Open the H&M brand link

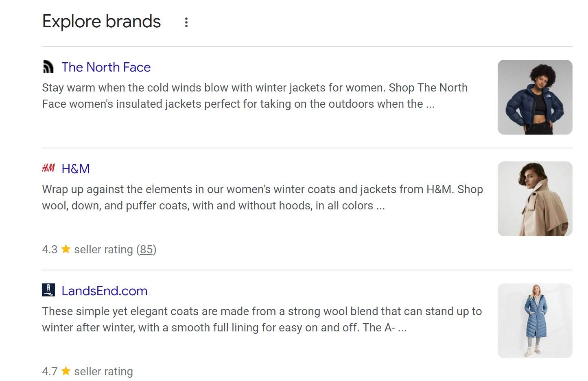tap(76, 169)
